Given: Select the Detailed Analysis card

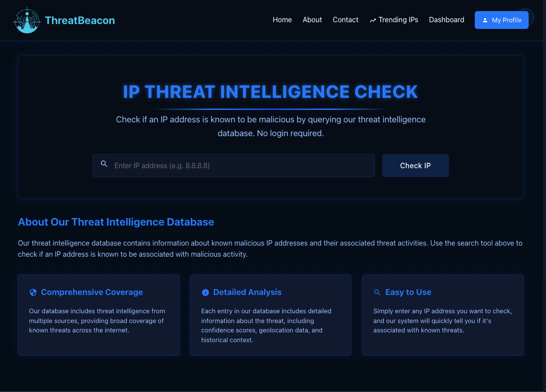Looking at the screenshot, I should click(270, 315).
